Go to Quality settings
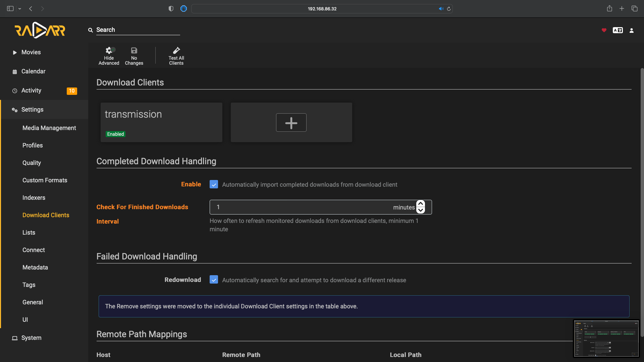Viewport: 644px width, 362px height. 32,163
